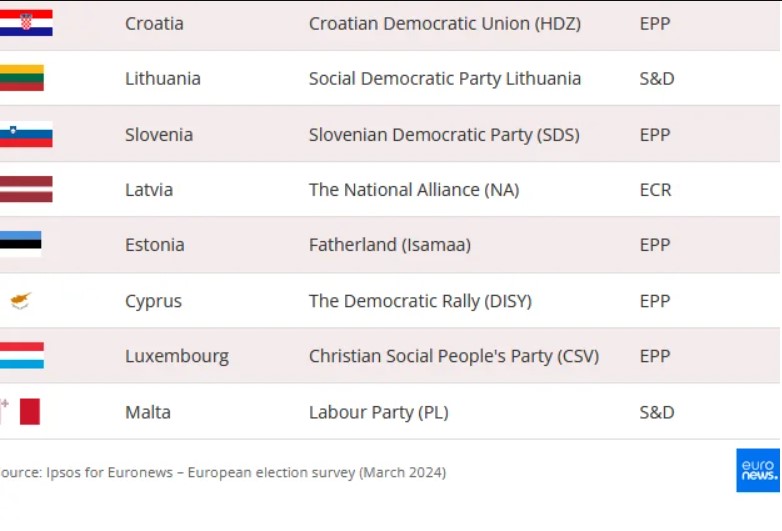The height and width of the screenshot is (531, 782).
Task: Click the Luxembourg country name
Action: coord(176,355)
